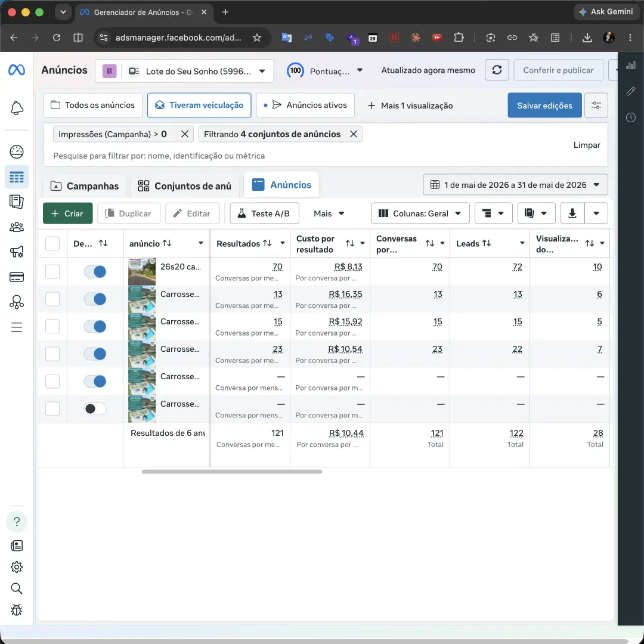
Task: Open the notifications bell in sidebar
Action: click(x=17, y=108)
